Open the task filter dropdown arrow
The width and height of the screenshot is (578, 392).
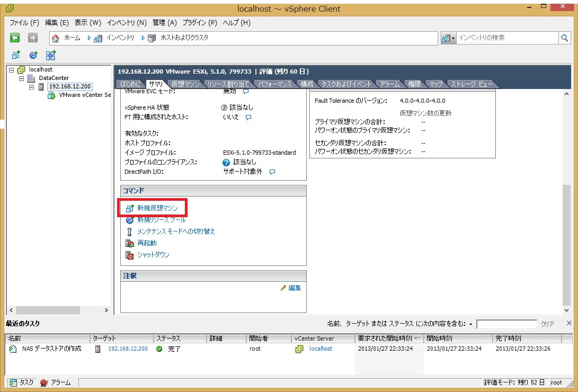(x=471, y=324)
